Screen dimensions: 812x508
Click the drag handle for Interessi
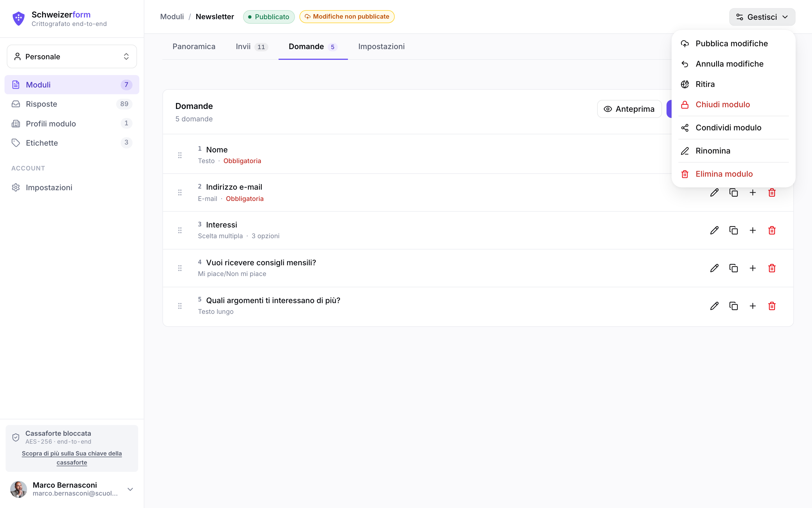(180, 230)
